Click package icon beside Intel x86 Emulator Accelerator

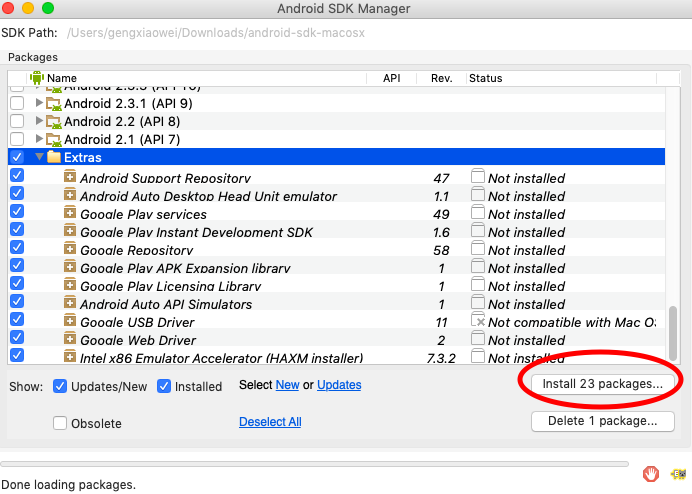70,356
